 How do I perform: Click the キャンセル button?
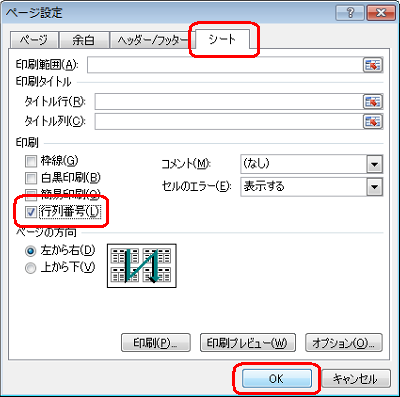point(356,378)
